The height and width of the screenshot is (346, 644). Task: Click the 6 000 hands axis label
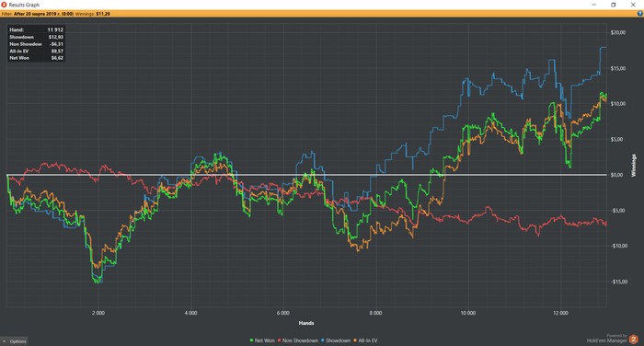point(283,313)
